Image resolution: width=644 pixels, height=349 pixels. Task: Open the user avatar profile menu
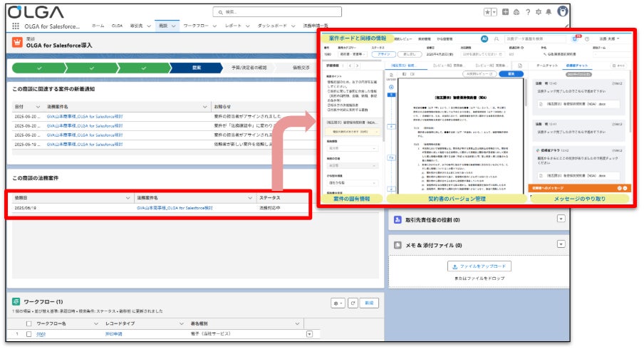563,11
